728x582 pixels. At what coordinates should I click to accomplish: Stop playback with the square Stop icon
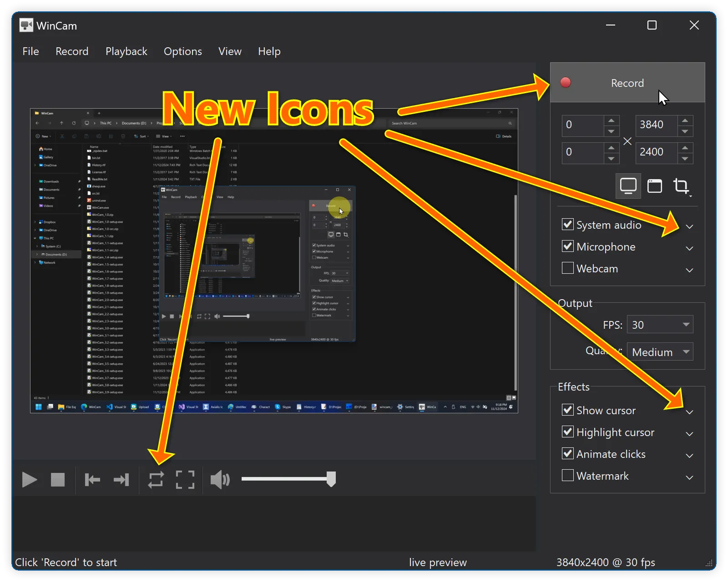[58, 480]
